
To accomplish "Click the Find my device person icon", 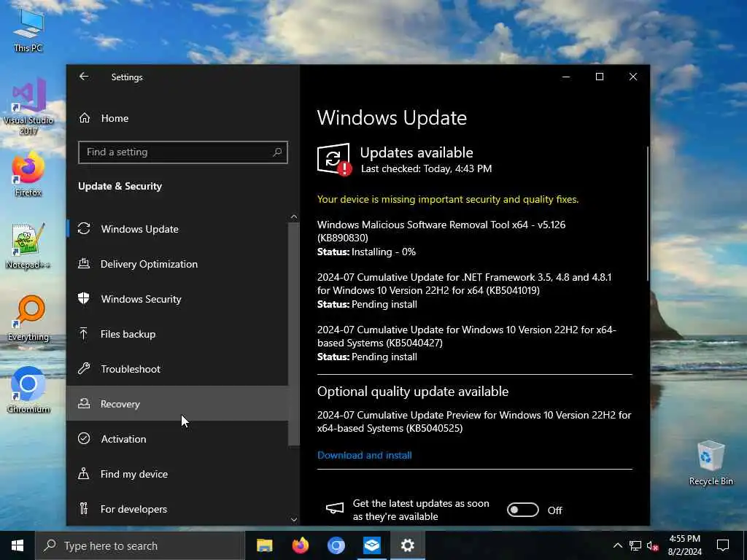I will [84, 473].
